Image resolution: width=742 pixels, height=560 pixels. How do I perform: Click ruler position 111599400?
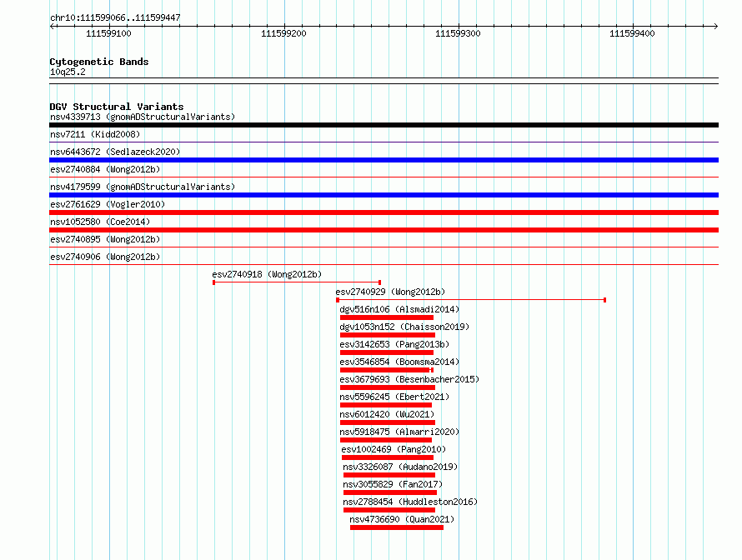click(x=632, y=33)
